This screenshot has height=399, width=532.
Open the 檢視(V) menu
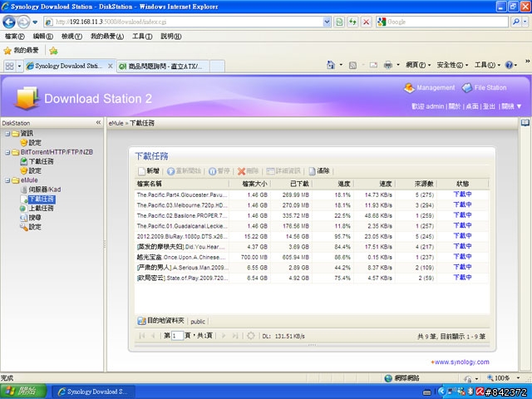(71, 36)
